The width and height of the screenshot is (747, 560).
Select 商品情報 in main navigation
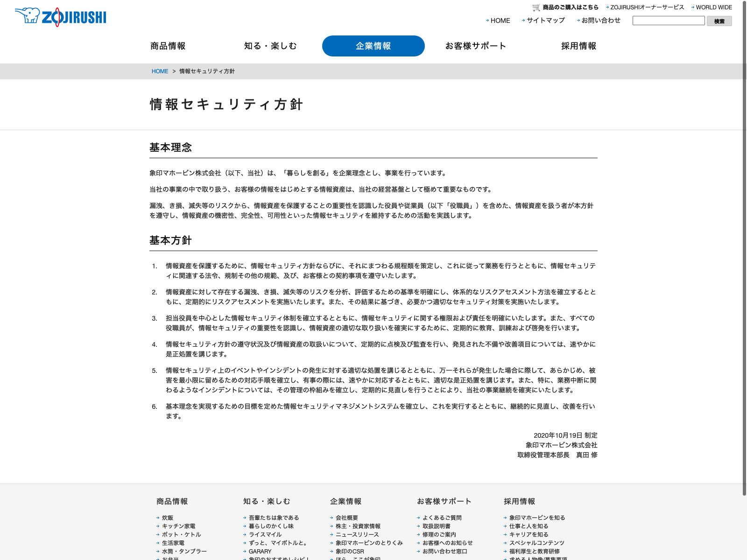168,46
